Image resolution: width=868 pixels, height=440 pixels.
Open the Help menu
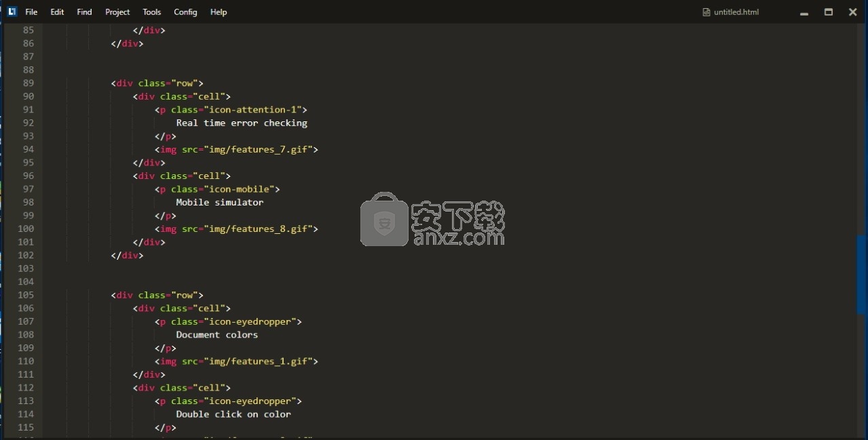click(x=219, y=12)
